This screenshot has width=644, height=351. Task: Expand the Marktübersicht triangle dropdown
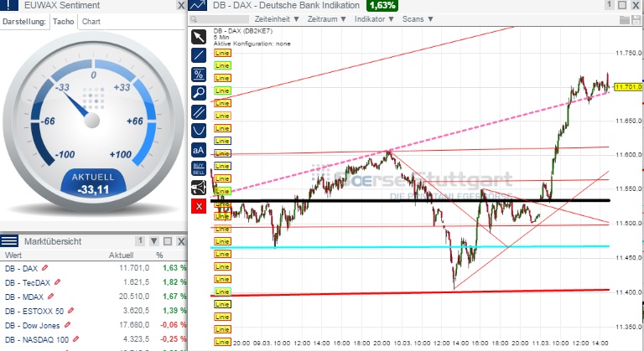tap(154, 241)
